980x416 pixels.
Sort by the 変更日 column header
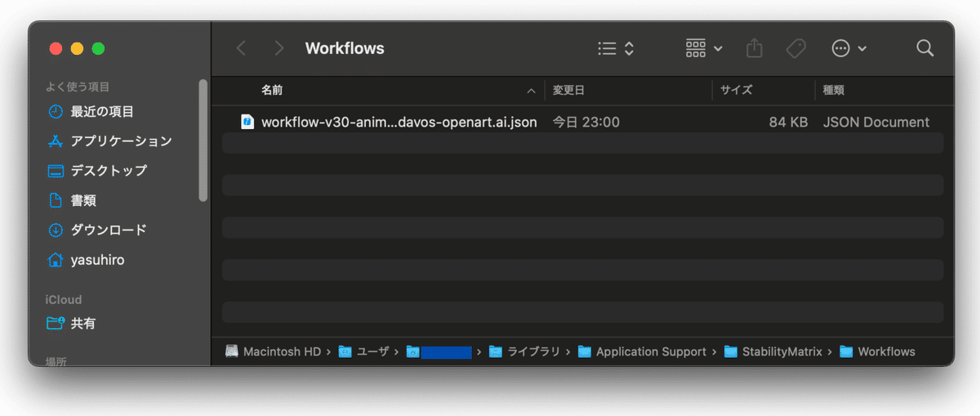click(x=568, y=90)
